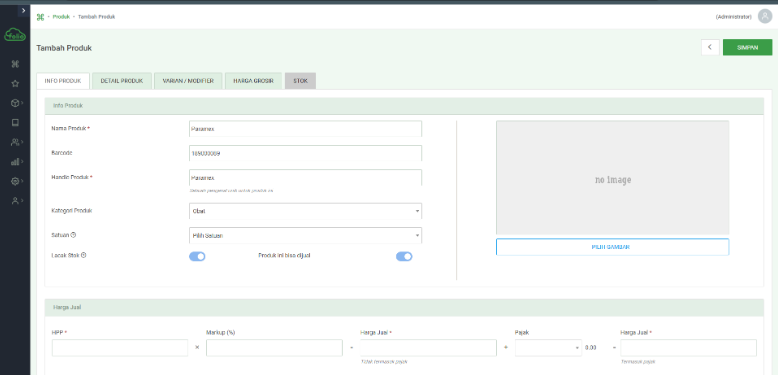Switch to STOK tab

pyautogui.click(x=300, y=81)
